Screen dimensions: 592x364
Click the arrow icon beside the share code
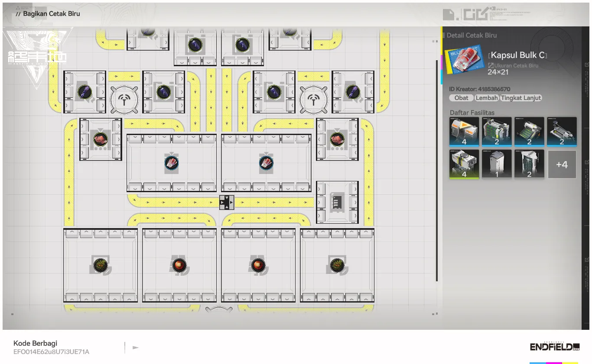136,347
